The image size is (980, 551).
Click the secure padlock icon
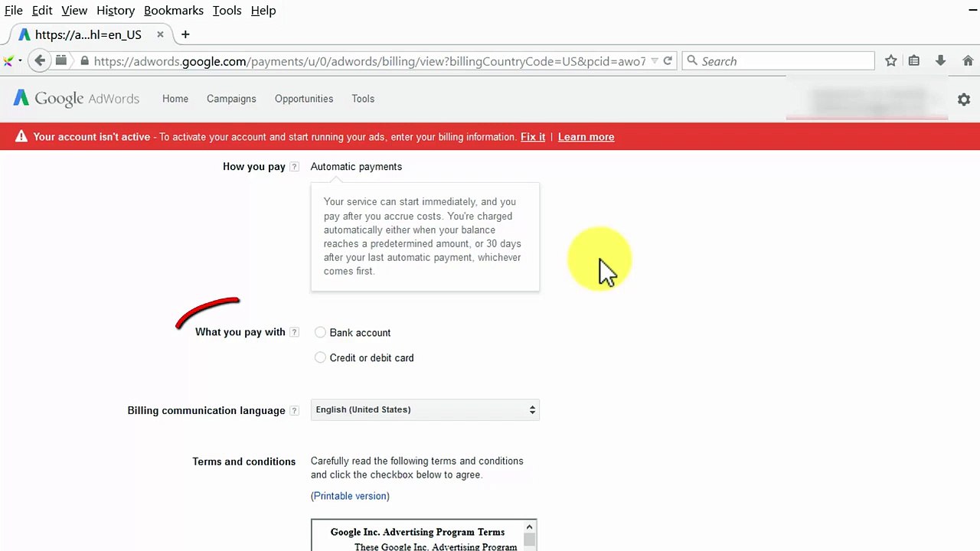[84, 61]
